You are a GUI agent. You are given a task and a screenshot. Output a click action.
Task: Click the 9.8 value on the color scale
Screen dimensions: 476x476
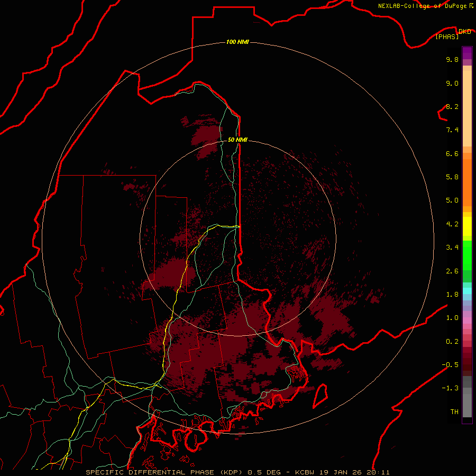tap(452, 59)
